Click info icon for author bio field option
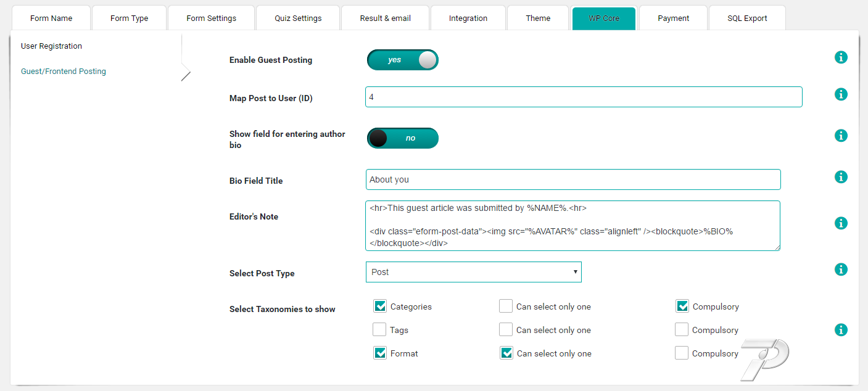868x391 pixels. tap(840, 136)
